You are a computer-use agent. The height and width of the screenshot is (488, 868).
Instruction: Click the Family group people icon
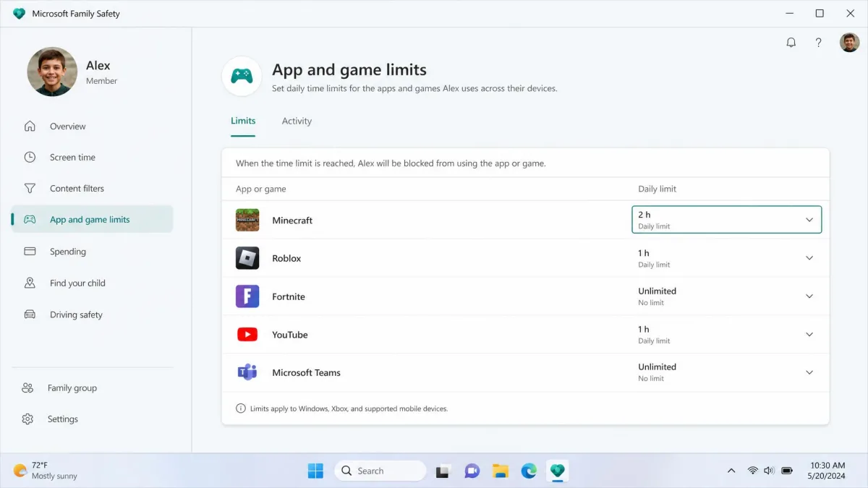(x=27, y=388)
